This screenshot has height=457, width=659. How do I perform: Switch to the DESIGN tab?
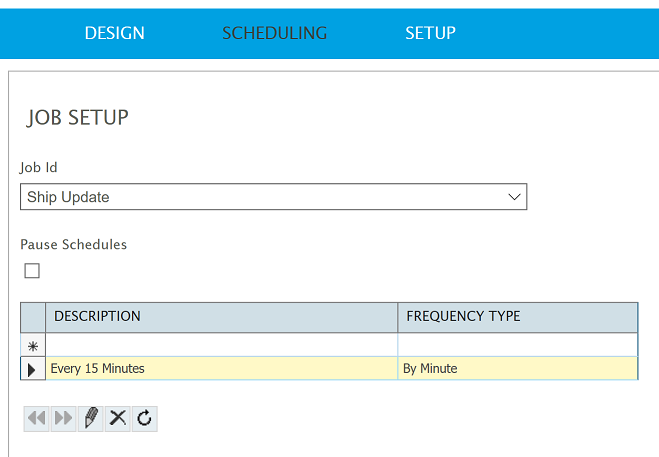click(114, 33)
